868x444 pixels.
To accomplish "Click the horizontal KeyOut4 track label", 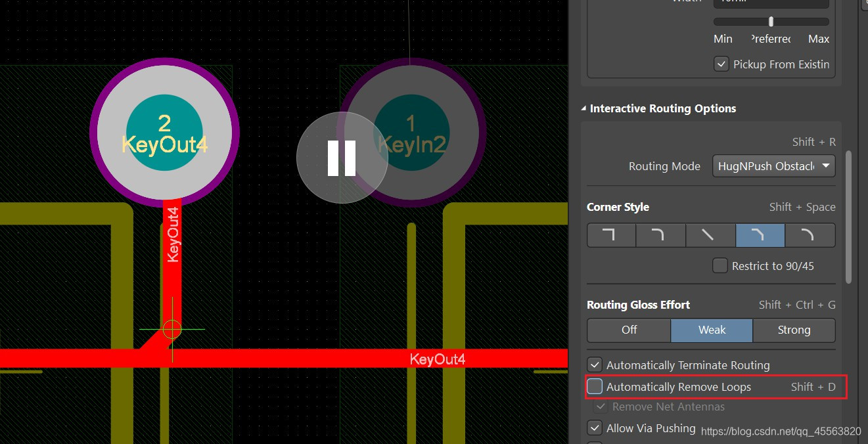I will 437,359.
